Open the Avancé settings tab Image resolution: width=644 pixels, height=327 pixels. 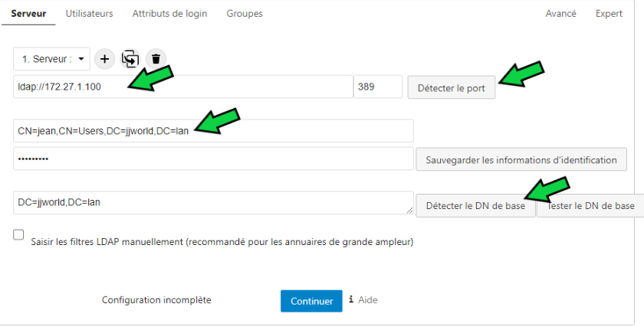[560, 14]
